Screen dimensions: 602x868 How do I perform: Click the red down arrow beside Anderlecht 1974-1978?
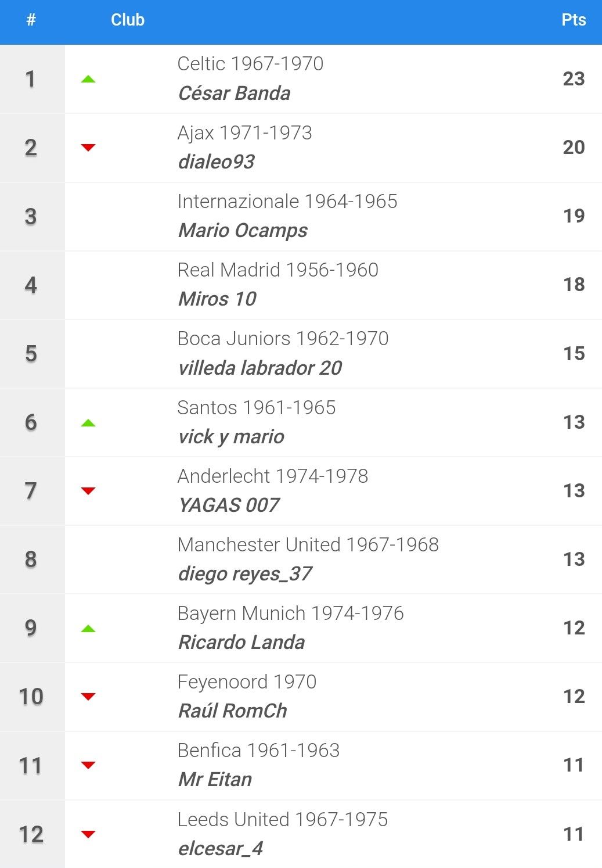(x=88, y=491)
